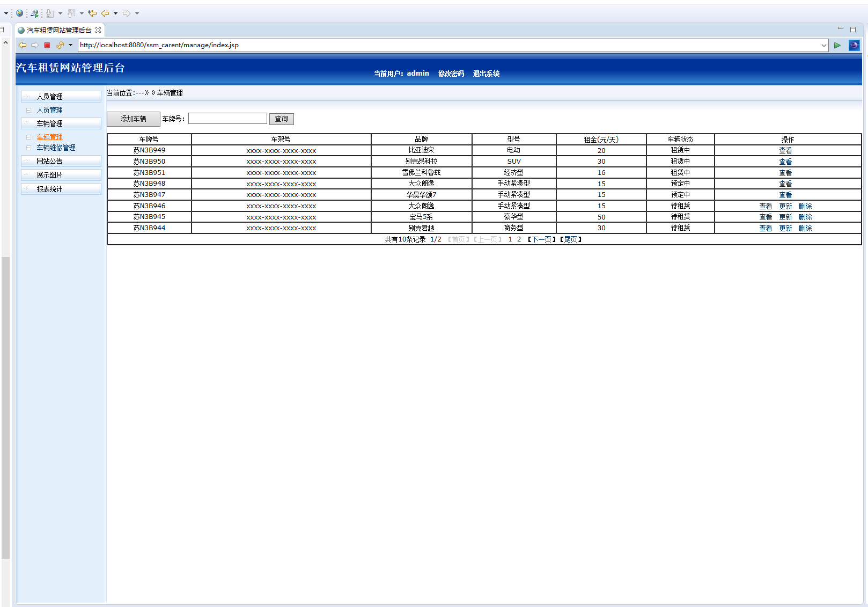This screenshot has width=868, height=607.
Task: Click the 下一页 next page link
Action: pyautogui.click(x=542, y=239)
